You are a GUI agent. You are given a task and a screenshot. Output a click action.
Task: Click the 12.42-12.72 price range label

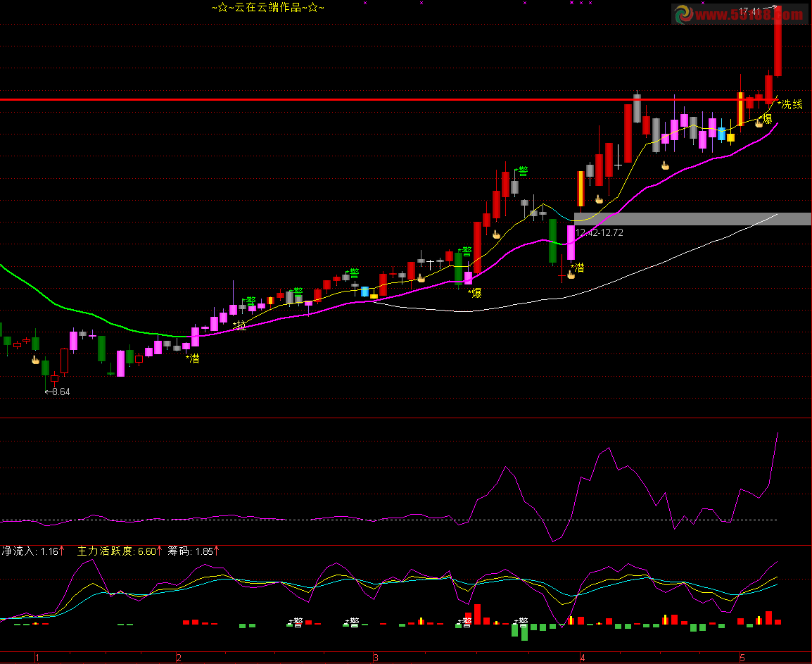click(x=600, y=233)
